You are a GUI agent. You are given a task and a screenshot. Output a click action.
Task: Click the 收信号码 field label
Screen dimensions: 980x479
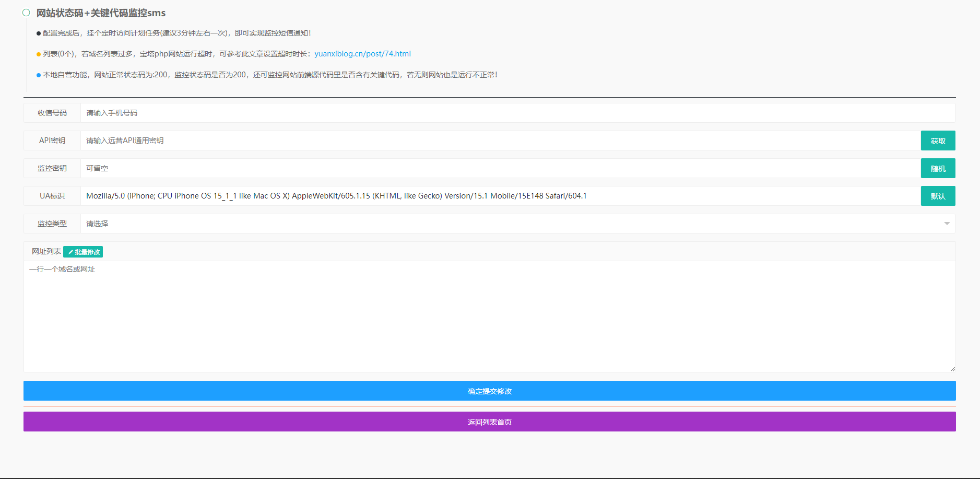(x=52, y=113)
